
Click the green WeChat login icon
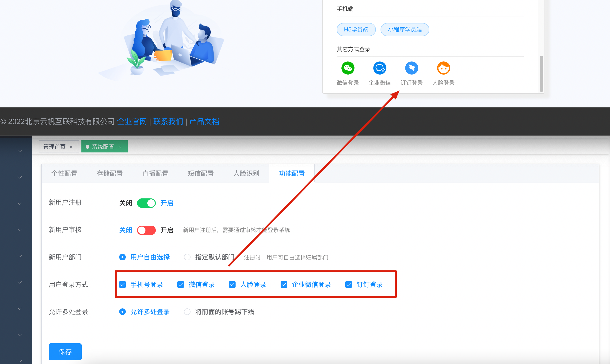tap(348, 68)
